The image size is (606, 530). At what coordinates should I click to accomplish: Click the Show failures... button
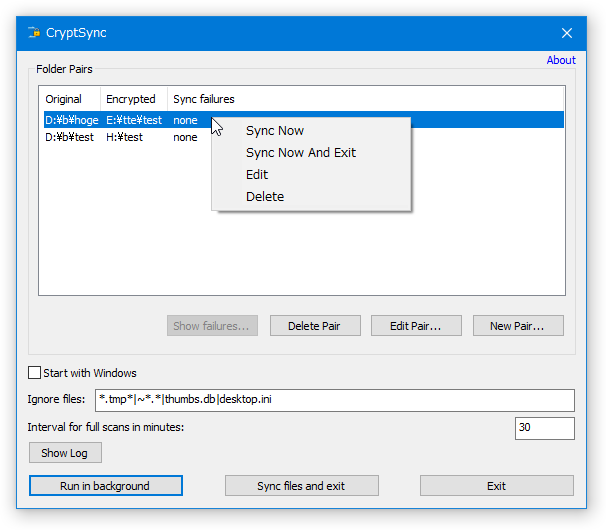click(x=212, y=325)
